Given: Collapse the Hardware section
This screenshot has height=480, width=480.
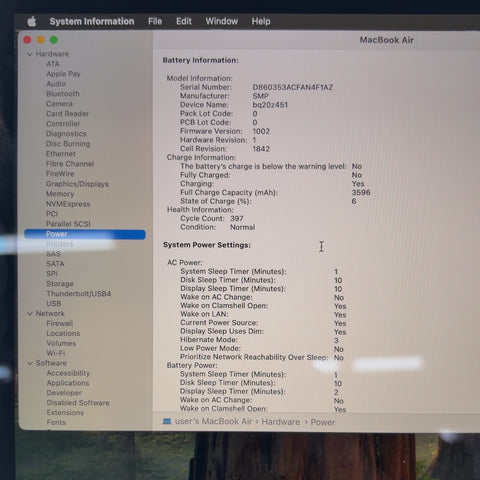Looking at the screenshot, I should tap(30, 54).
